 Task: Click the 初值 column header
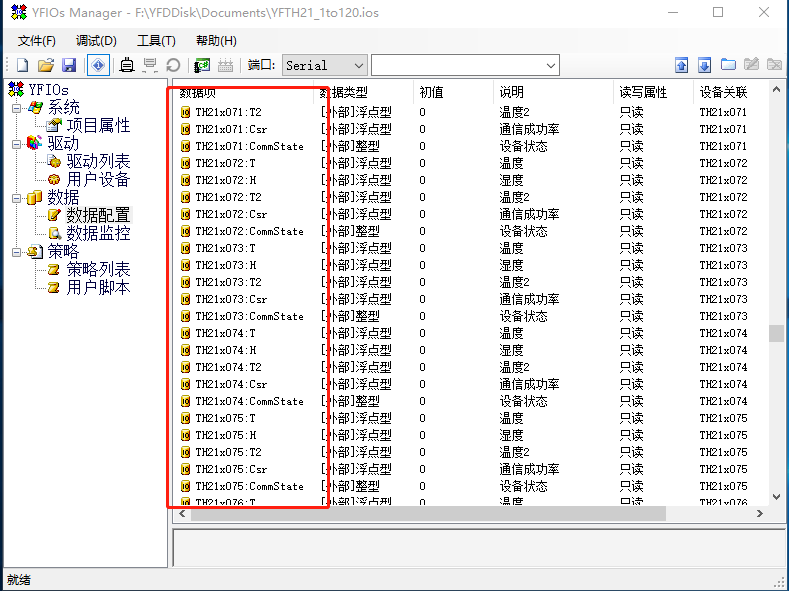coord(453,92)
